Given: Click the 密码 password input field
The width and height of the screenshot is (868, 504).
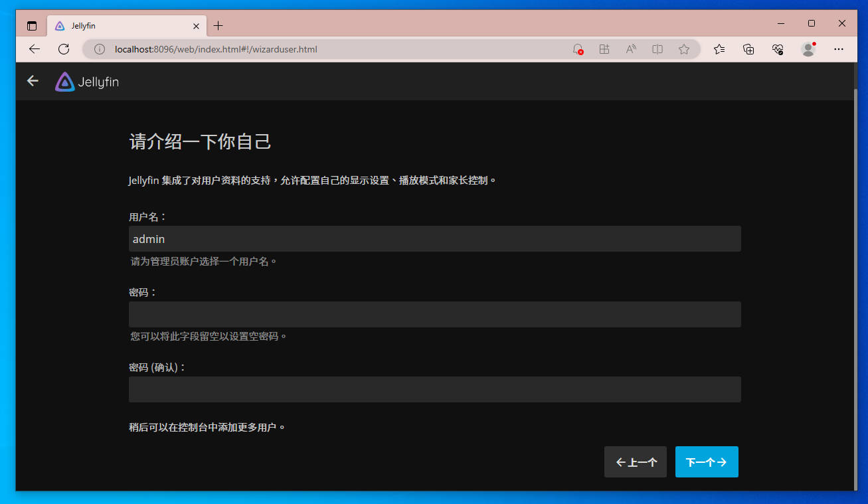Looking at the screenshot, I should (x=434, y=314).
